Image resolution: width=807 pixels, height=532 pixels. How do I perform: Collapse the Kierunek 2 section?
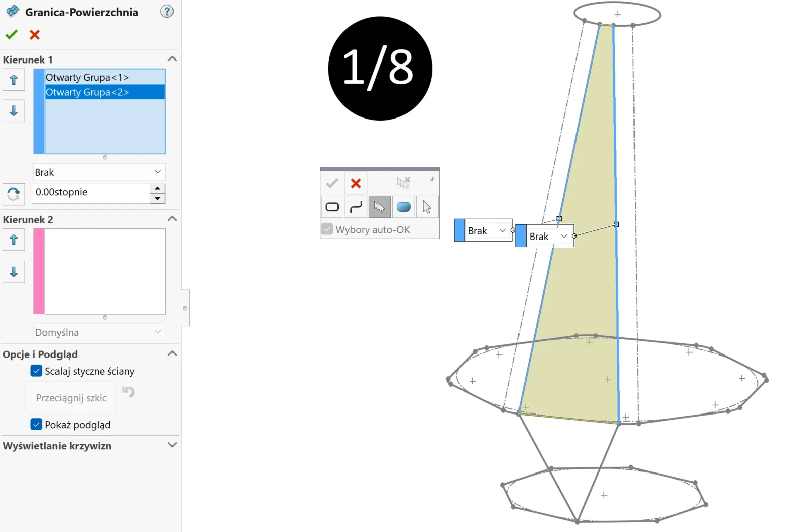pos(172,219)
